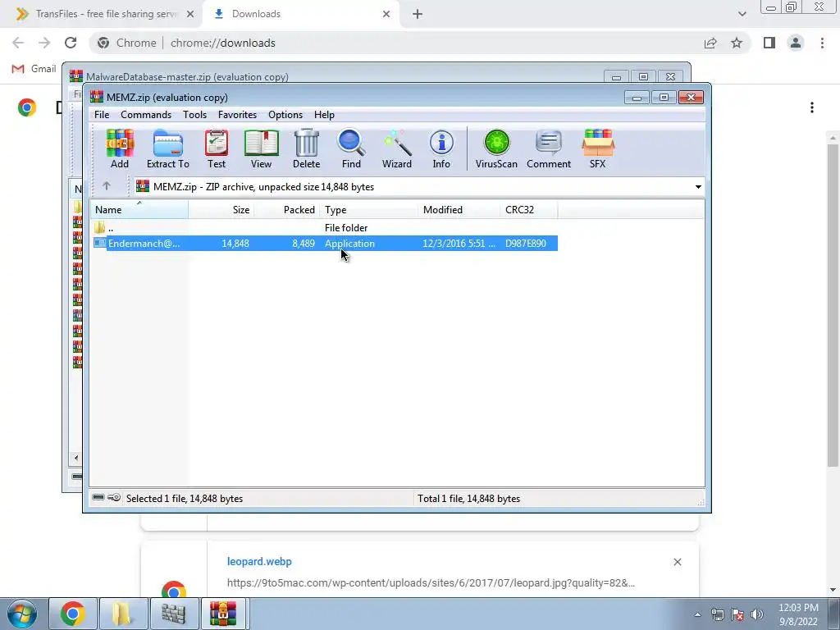
Task: Open the Commands menu
Action: click(x=146, y=115)
